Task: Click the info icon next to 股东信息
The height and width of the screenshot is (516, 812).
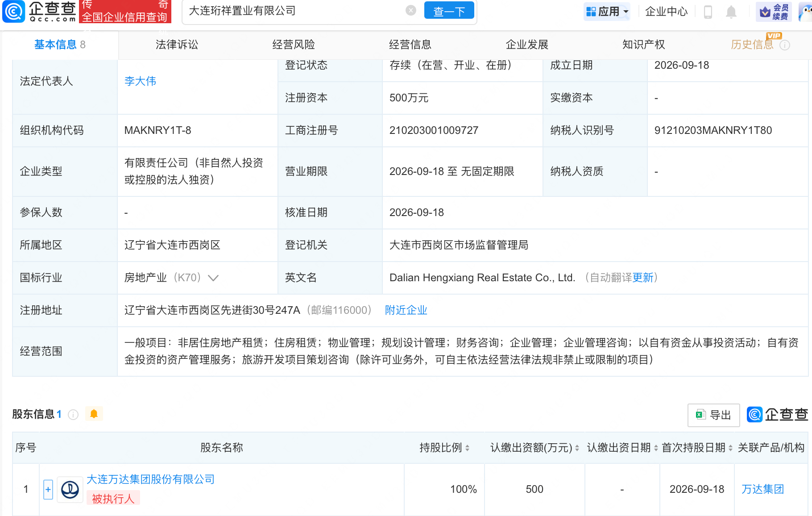Action: tap(73, 415)
